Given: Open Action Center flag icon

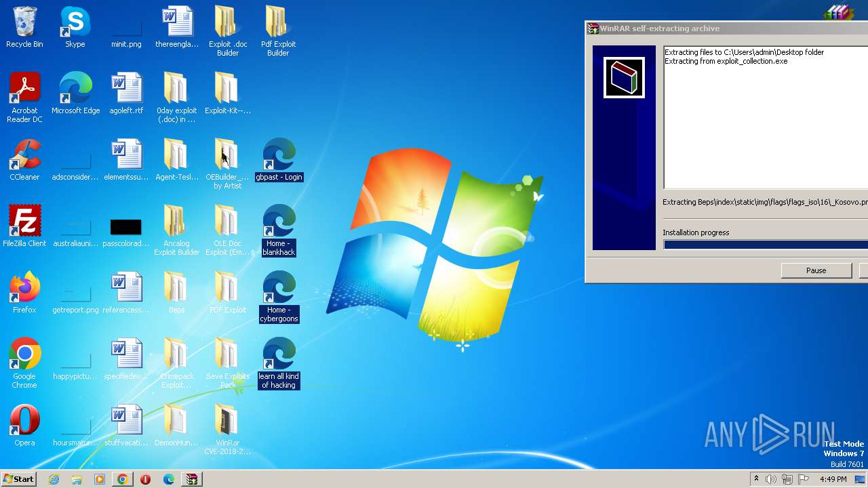Looking at the screenshot, I should tap(804, 479).
